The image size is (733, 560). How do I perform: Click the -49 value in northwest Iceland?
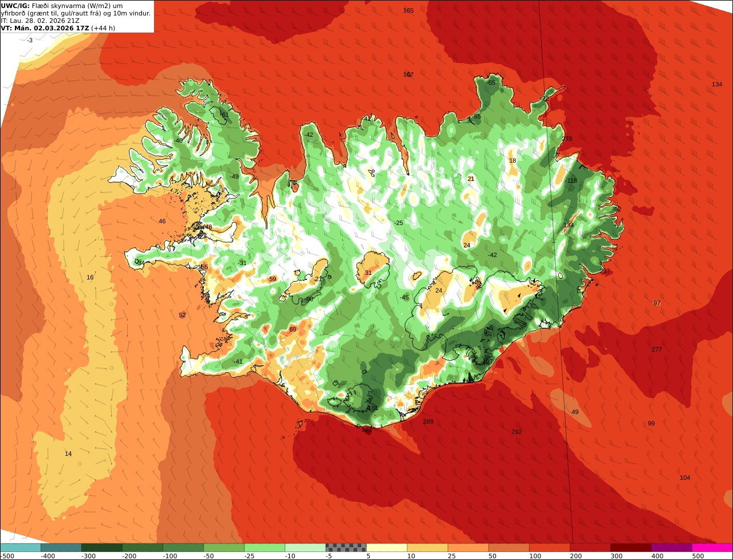coord(234,176)
